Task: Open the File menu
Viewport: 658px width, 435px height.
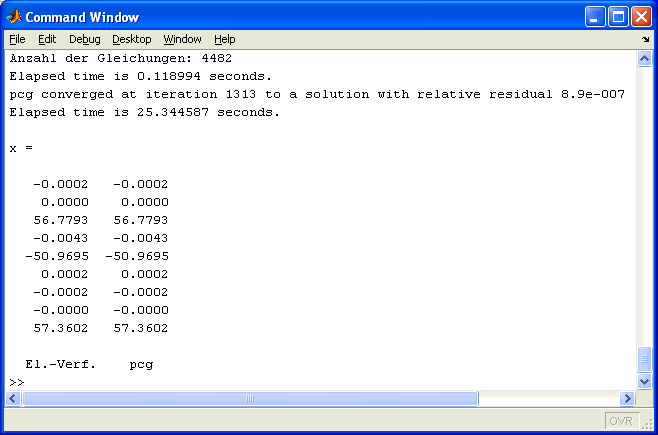Action: click(x=17, y=39)
